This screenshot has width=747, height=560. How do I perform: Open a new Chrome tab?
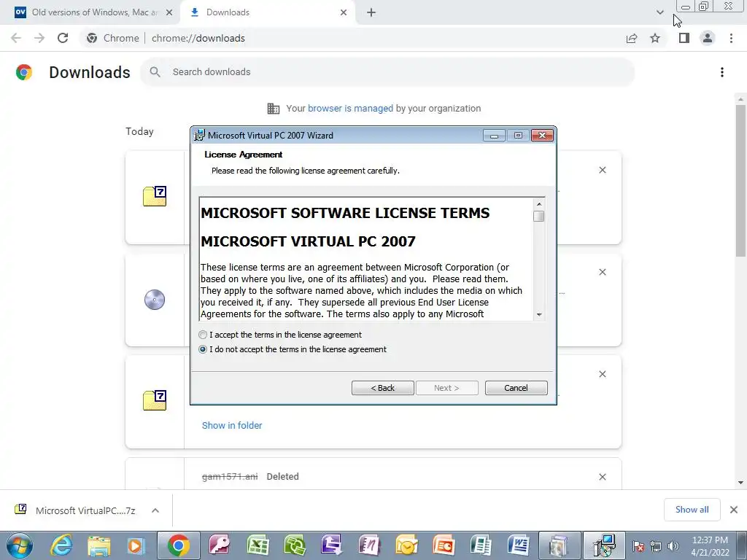click(371, 12)
